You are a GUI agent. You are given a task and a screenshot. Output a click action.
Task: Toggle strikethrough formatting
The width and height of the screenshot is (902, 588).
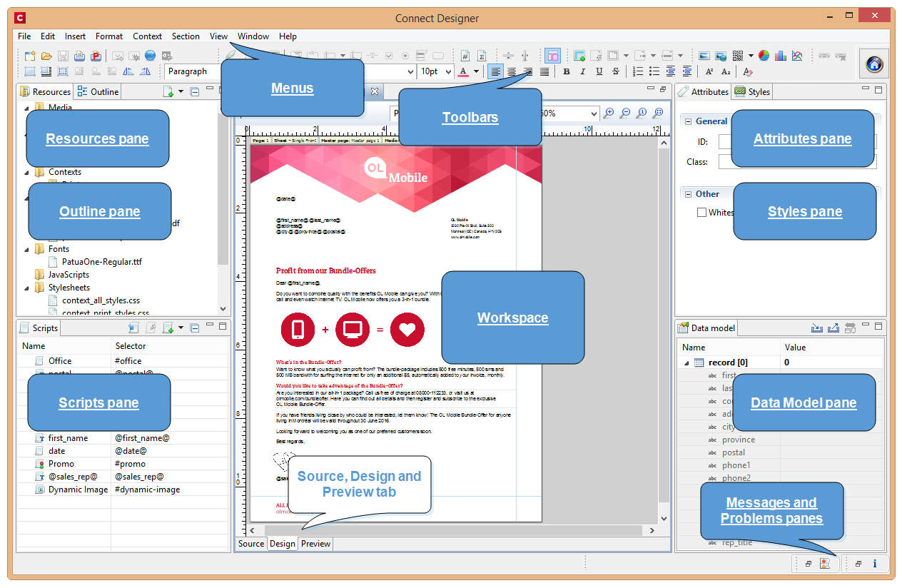(616, 71)
